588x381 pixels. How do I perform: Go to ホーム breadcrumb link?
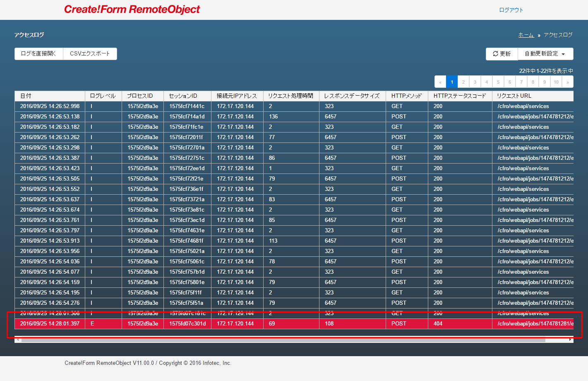[526, 35]
